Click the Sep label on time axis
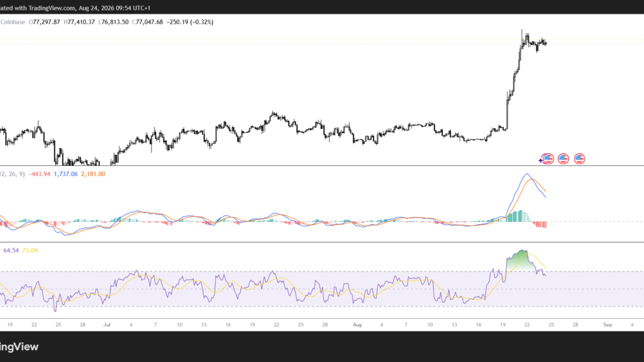 608,325
